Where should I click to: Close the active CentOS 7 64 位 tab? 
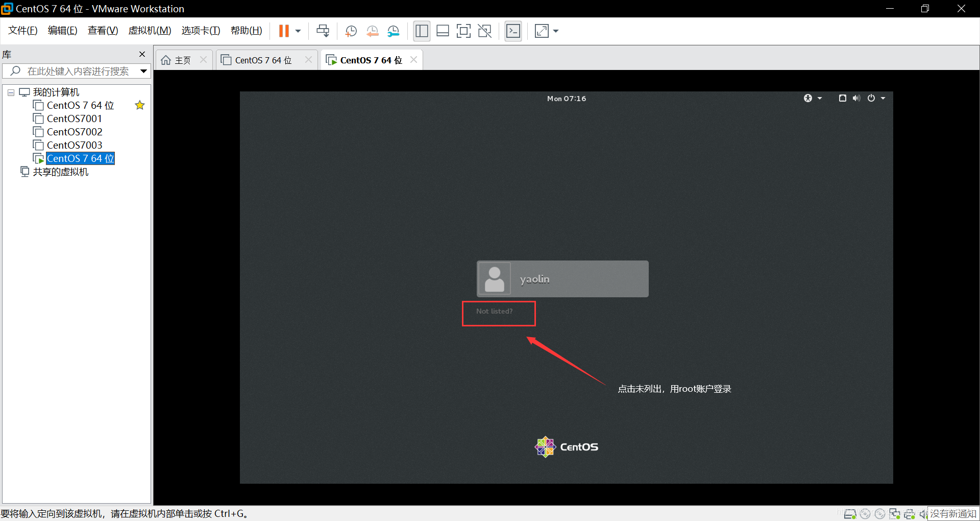(x=413, y=60)
